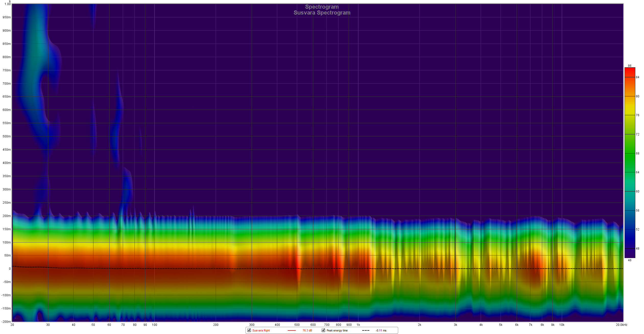
Task: Click the -200m time axis label
Action: click(x=6, y=322)
